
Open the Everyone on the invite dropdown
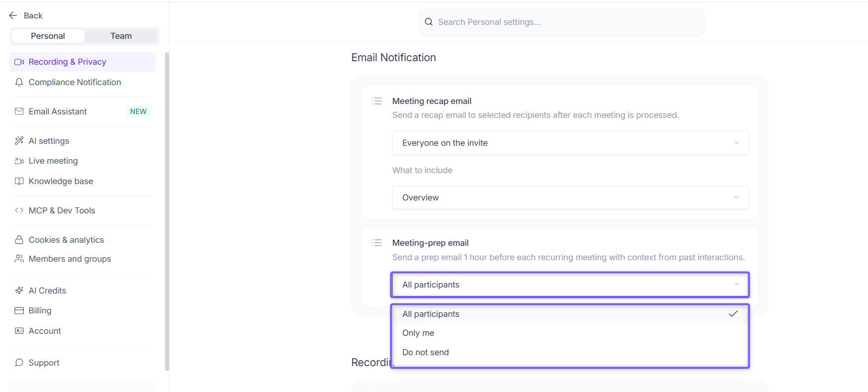click(x=570, y=143)
